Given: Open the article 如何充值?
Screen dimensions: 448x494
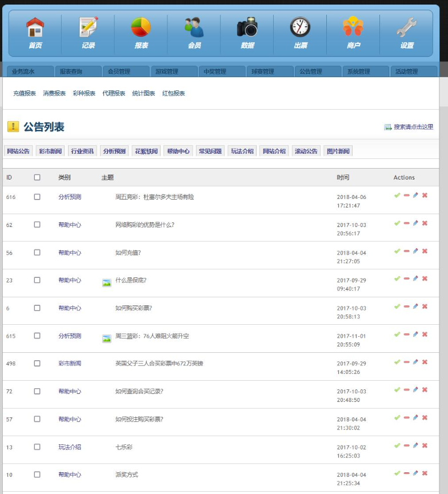Looking at the screenshot, I should tap(128, 253).
